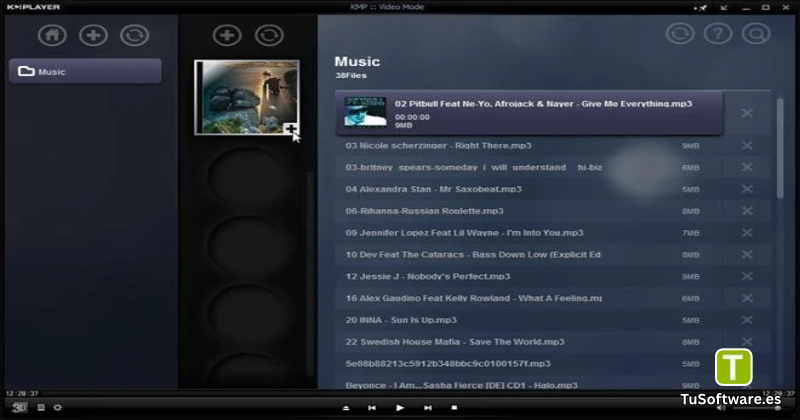Mute audio via the speaker icon
The height and width of the screenshot is (420, 800).
coord(721,408)
